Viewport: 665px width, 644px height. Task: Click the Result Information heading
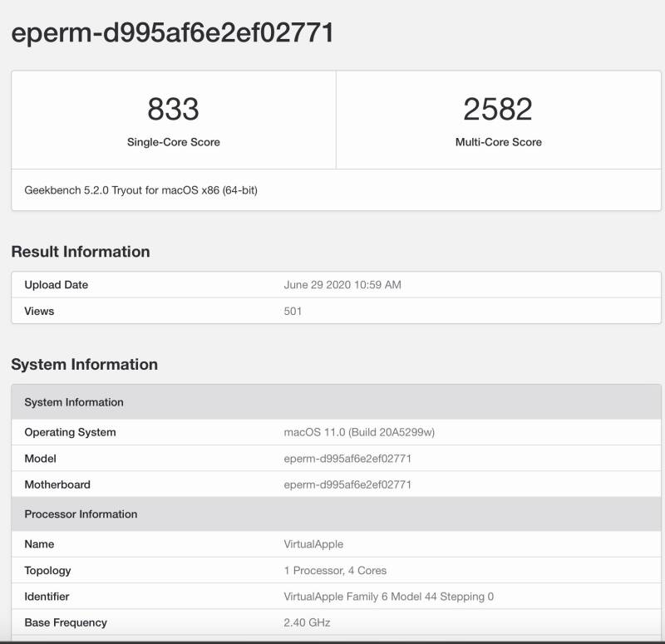pos(81,252)
